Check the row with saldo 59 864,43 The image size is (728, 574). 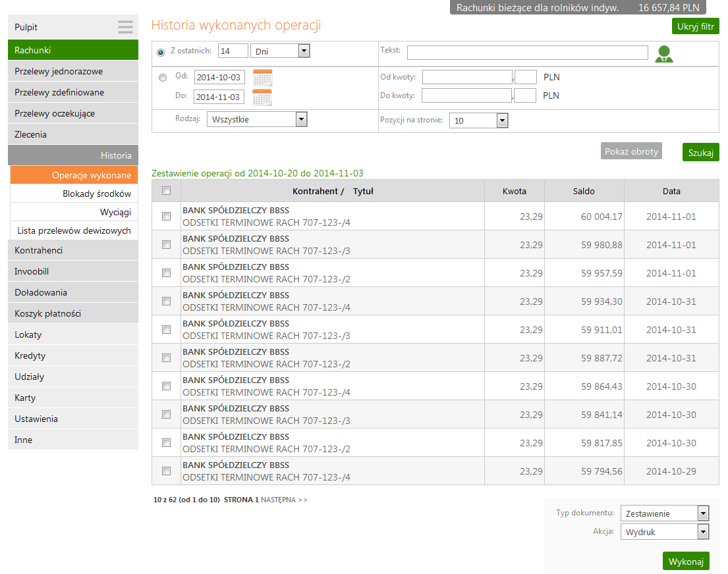[166, 386]
